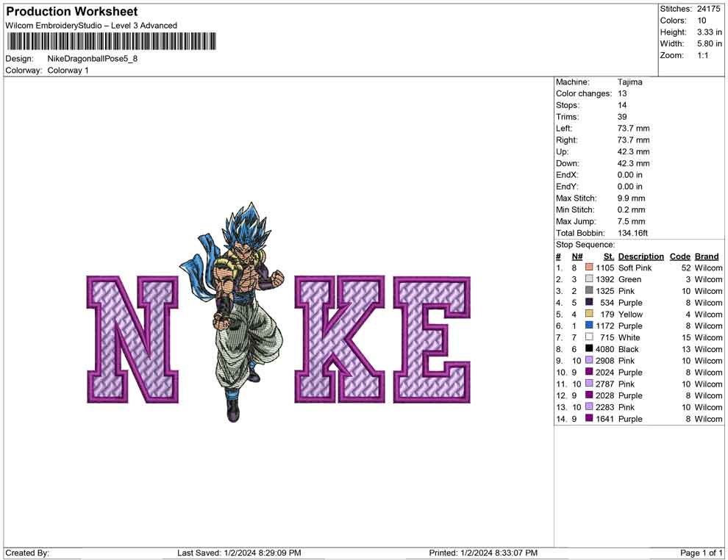Screen dimensions: 728x560
Task: Click the embroidered letter N
Action: coord(133,339)
